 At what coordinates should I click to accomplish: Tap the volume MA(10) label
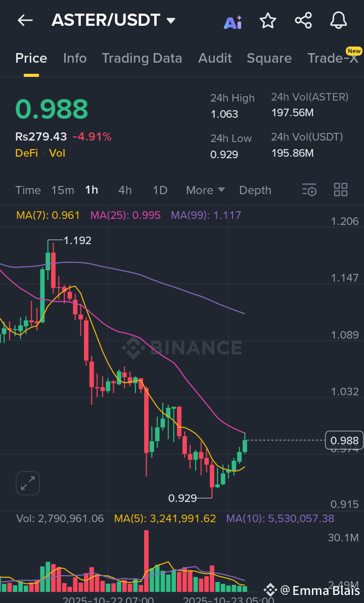pyautogui.click(x=280, y=519)
